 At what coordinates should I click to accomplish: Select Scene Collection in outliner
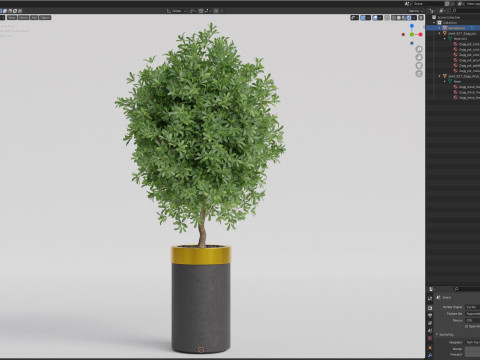tap(449, 17)
